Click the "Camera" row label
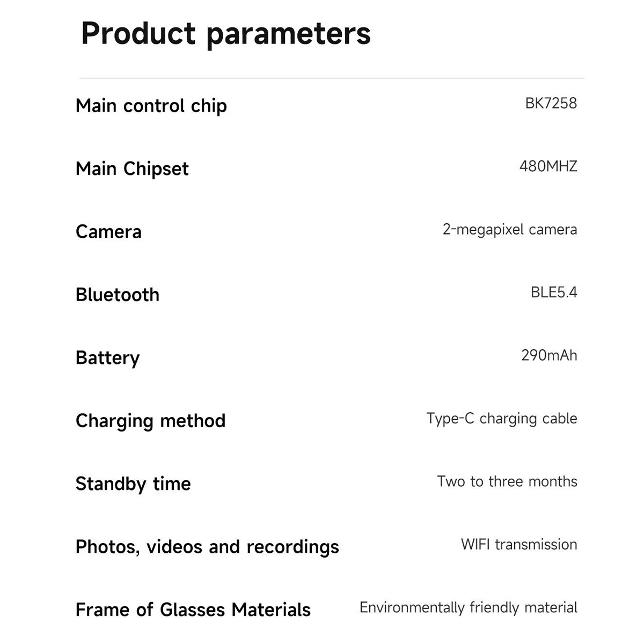Image resolution: width=644 pixels, height=644 pixels. (108, 232)
